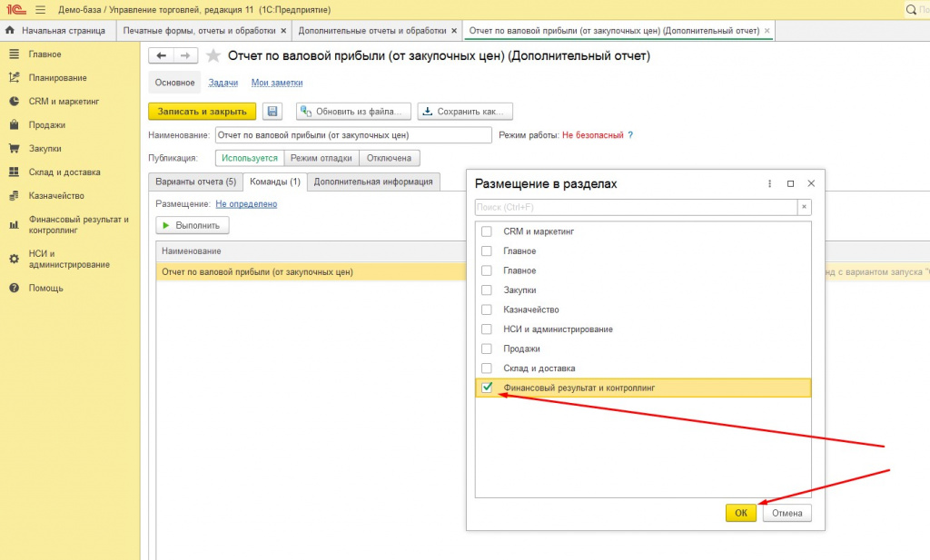Screen dimensions: 930x560
Task: Close the Дополнительные отчеты и обработки tab
Action: click(454, 31)
